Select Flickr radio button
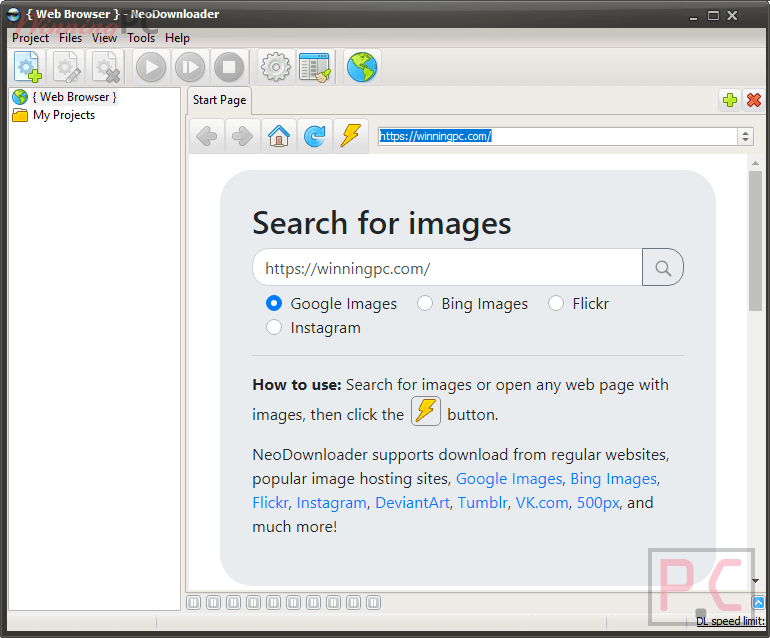770x638 pixels. (556, 303)
